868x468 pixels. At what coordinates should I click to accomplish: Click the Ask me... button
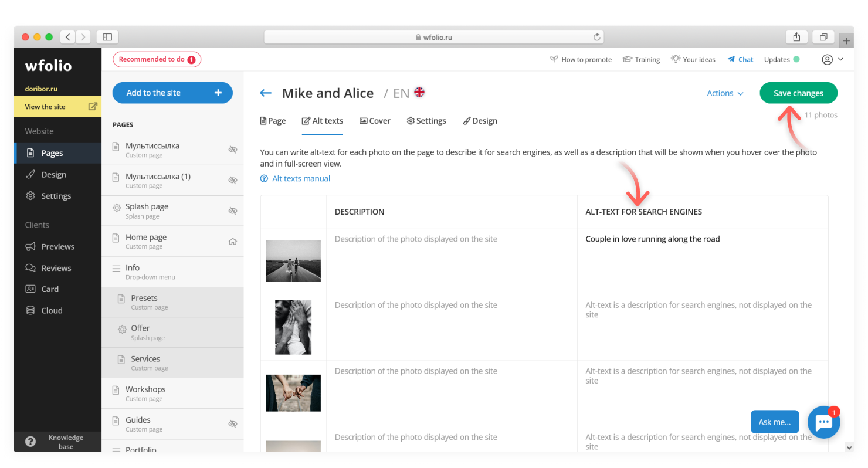tap(775, 422)
